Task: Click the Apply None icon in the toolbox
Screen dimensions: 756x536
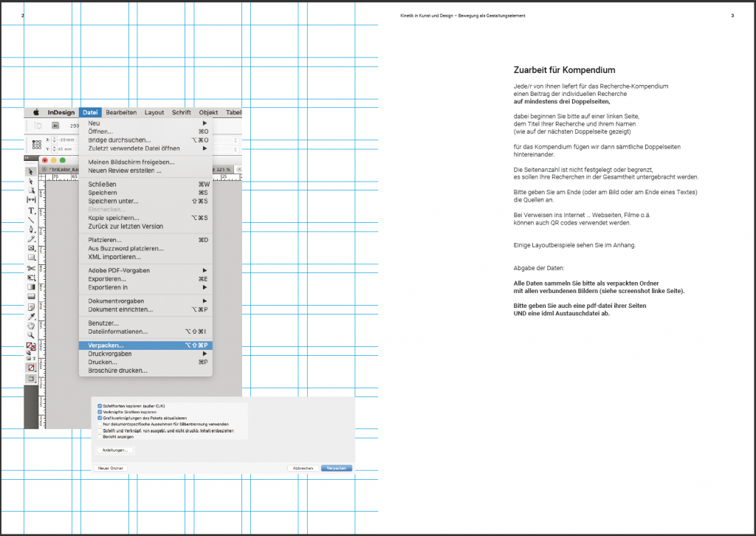Action: [31, 368]
